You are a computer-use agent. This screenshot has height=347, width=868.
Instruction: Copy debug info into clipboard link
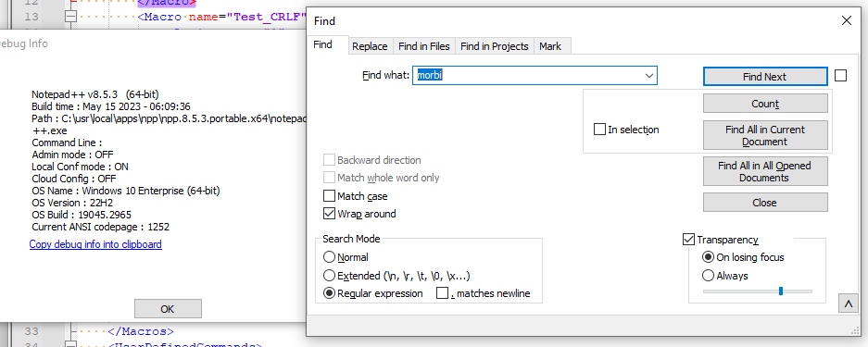pos(95,244)
